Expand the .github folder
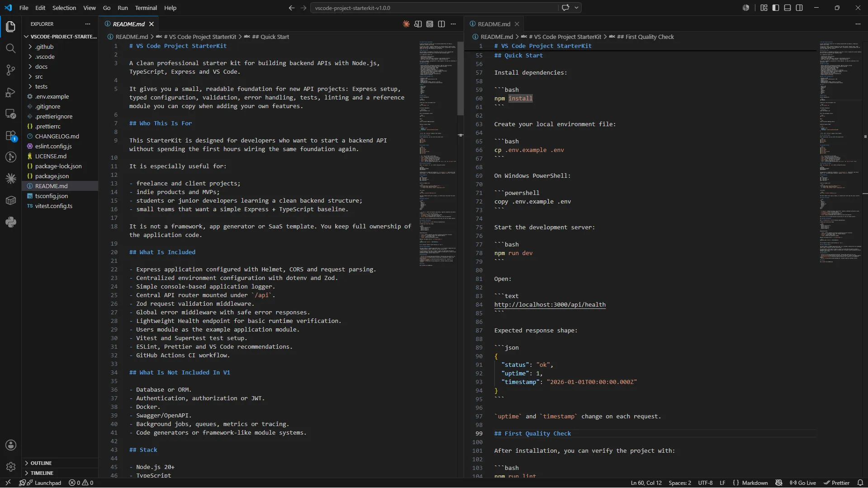Viewport: 868px width, 488px height. coord(60,47)
